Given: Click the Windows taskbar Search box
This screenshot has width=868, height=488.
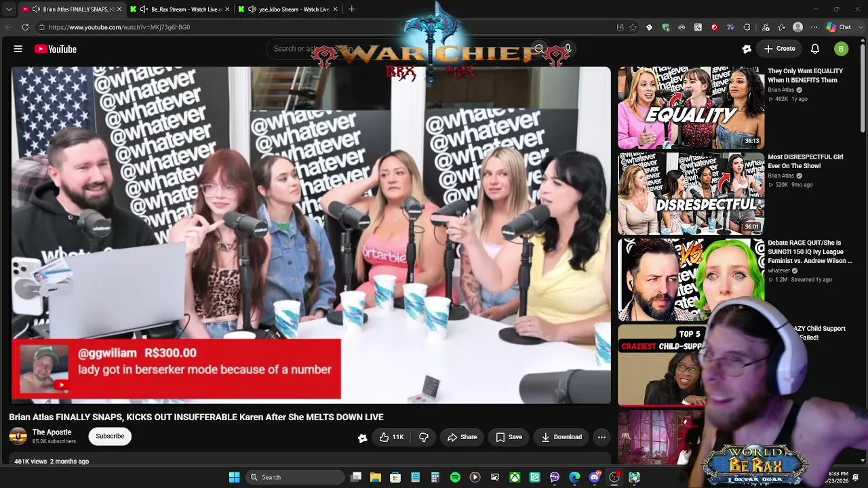Looking at the screenshot, I should (x=295, y=477).
